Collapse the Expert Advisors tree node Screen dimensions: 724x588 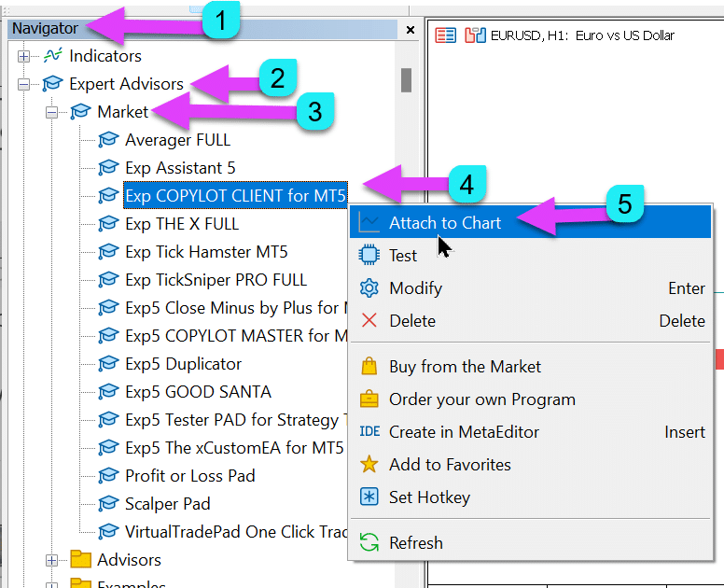[23, 84]
